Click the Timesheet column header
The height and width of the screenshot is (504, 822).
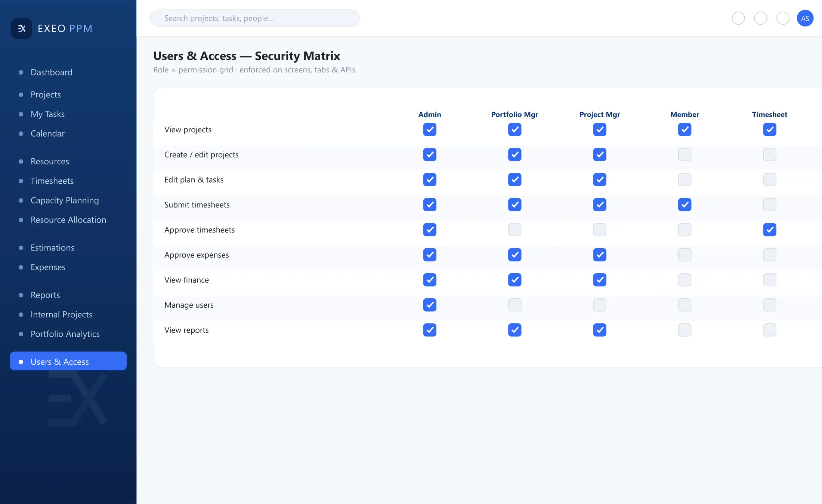click(x=770, y=114)
